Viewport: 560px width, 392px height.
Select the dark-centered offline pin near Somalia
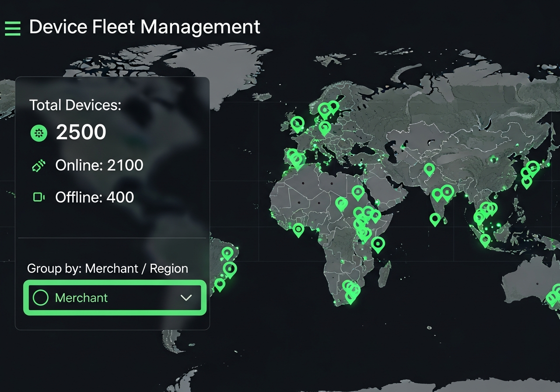coord(378,244)
